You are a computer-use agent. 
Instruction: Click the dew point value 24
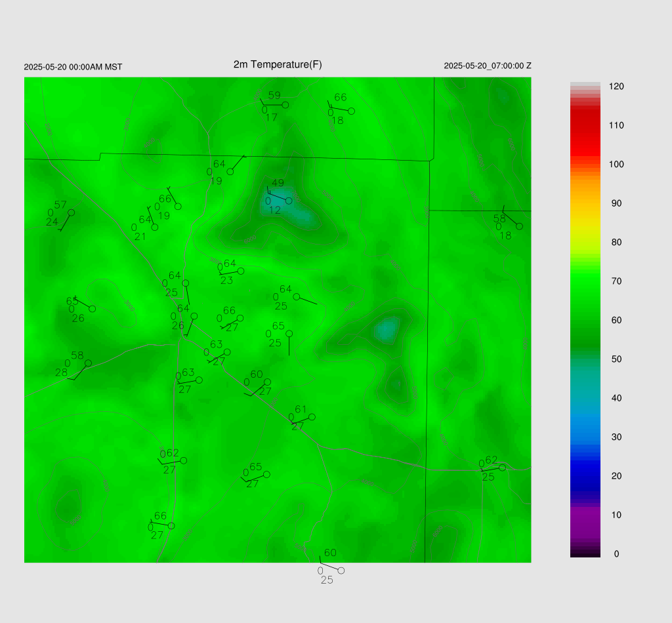52,222
